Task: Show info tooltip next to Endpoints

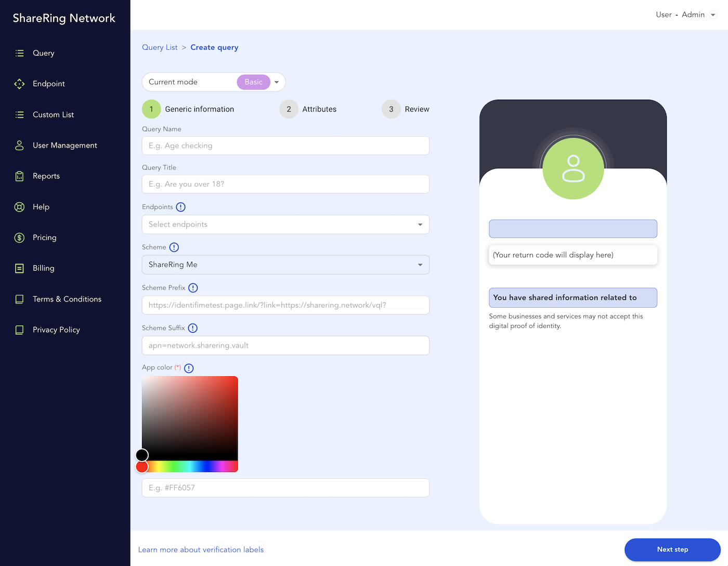Action: click(x=180, y=207)
